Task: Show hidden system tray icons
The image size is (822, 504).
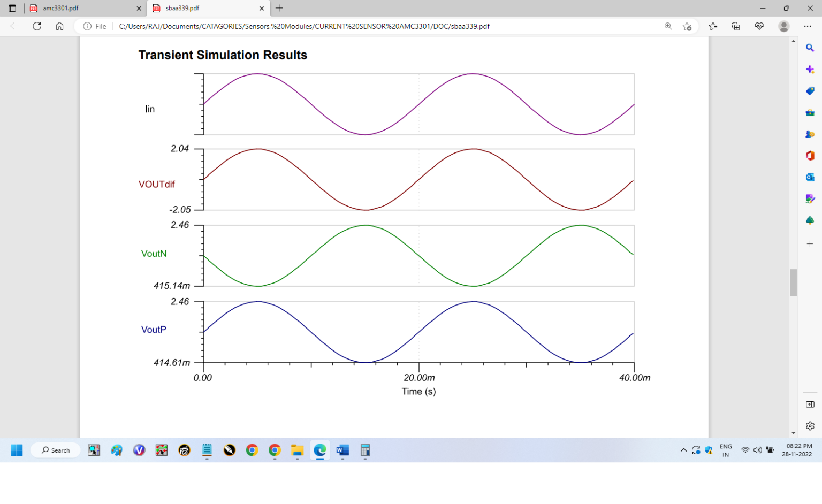Action: (x=683, y=450)
